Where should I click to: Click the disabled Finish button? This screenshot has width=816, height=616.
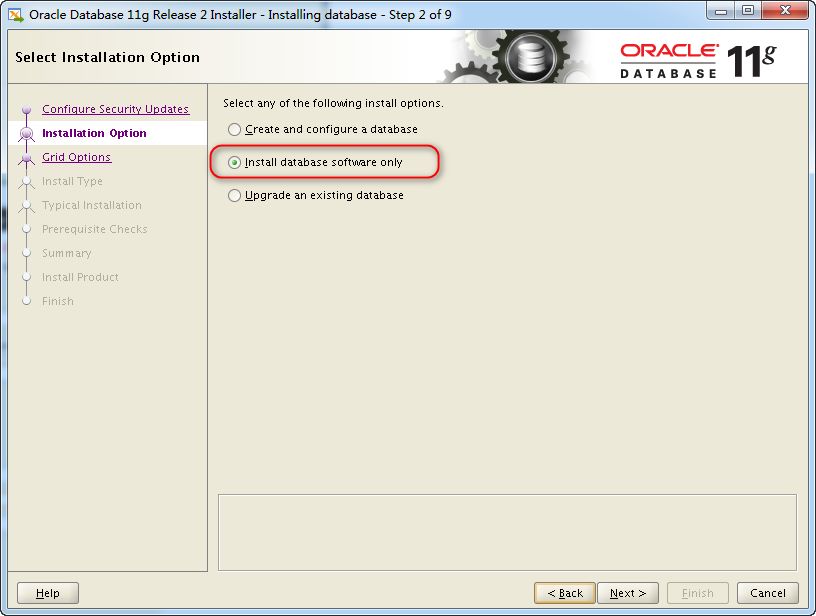point(697,593)
